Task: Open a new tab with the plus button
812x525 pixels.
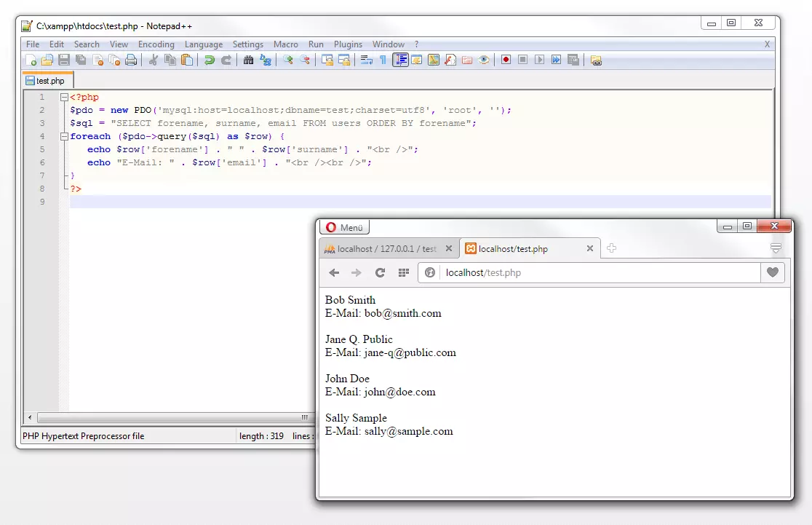Action: pos(611,248)
